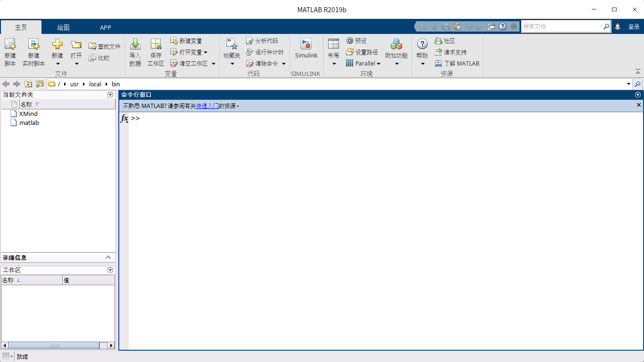Expand the 详细信息 panel chevron
644x362 pixels.
108,257
